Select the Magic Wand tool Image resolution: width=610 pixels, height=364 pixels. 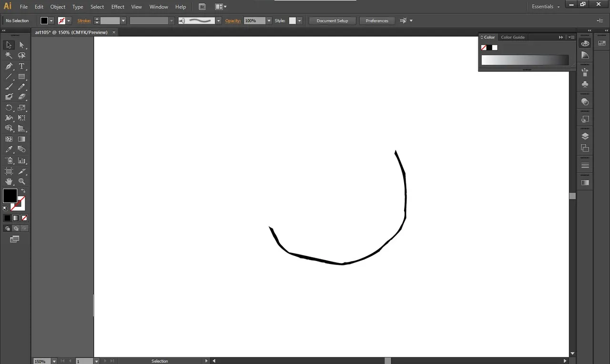pos(9,55)
